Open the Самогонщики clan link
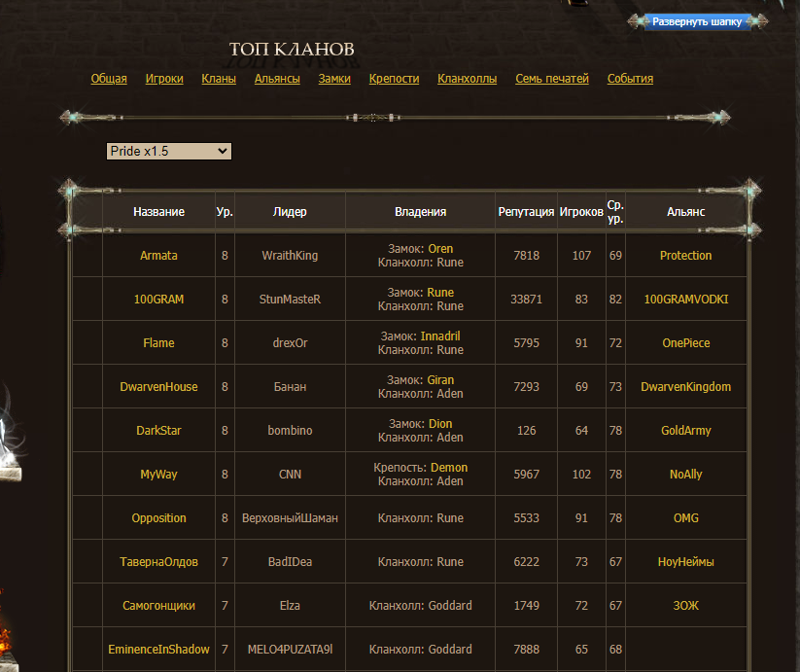 pyautogui.click(x=158, y=606)
